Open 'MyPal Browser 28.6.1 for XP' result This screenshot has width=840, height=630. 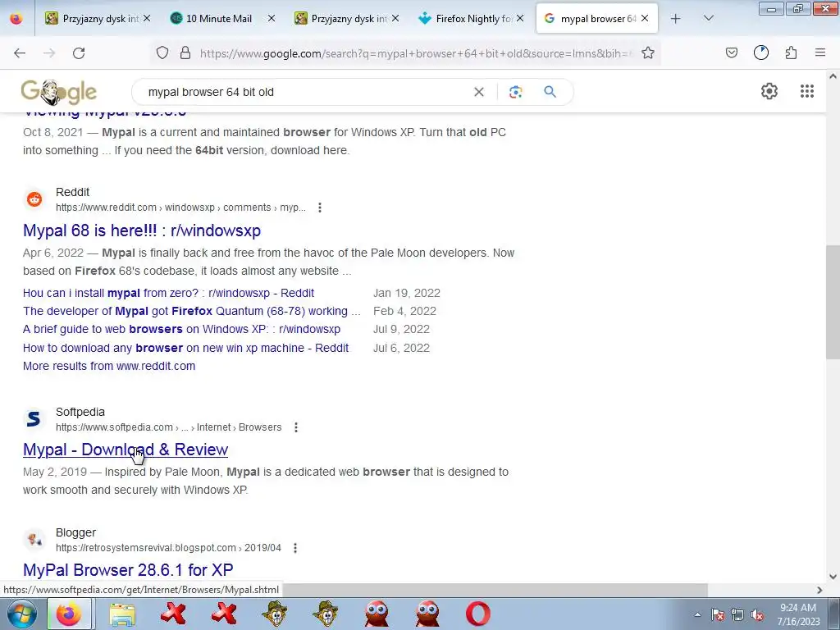click(x=128, y=570)
